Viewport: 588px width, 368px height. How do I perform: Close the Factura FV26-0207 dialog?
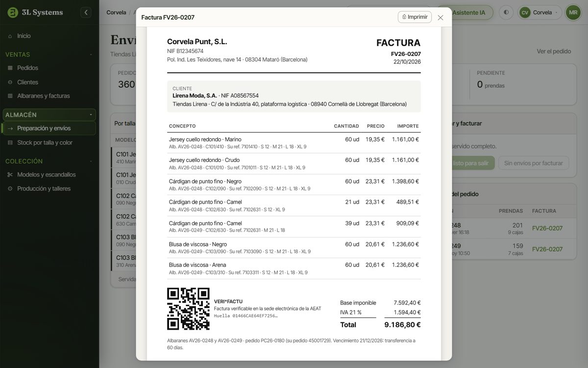(441, 18)
